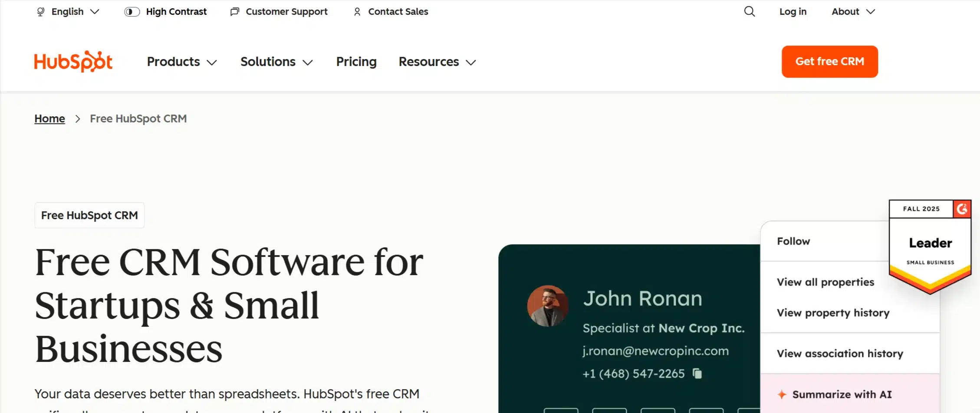Click the Get free CRM button
The width and height of the screenshot is (980, 413).
(830, 62)
